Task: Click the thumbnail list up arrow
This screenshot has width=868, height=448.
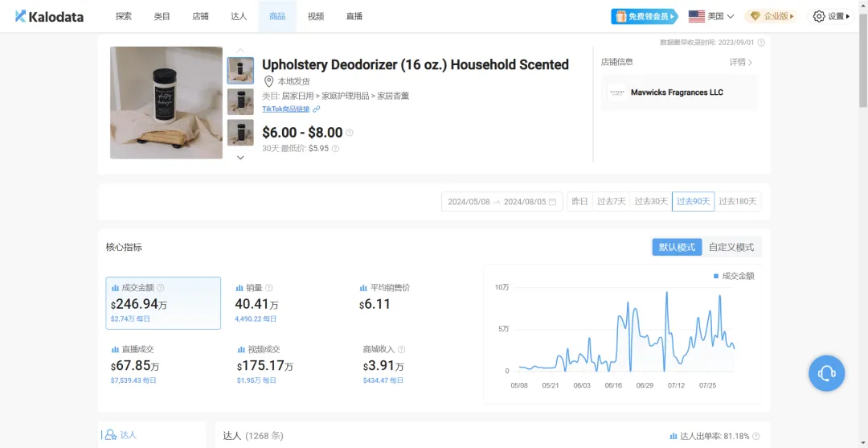Action: [240, 51]
